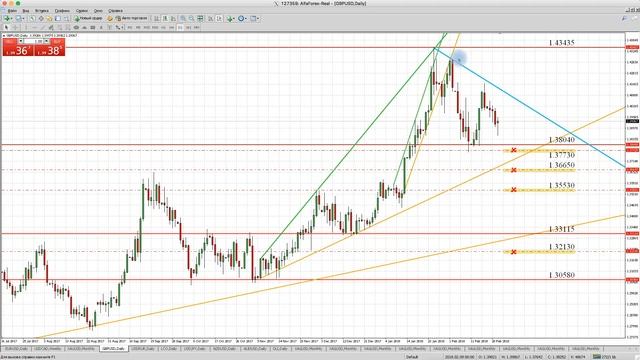Open the Окно menu
This screenshot has width=640, height=360.
point(98,11)
